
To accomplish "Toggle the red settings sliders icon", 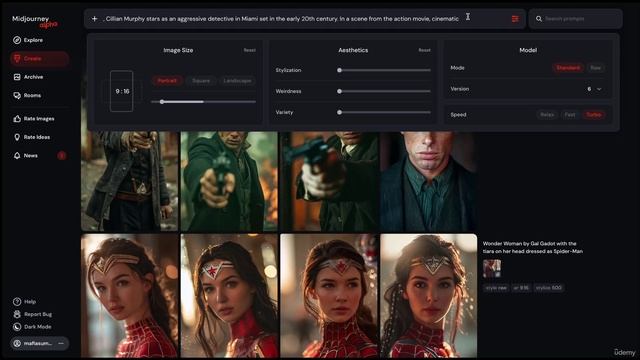I will coord(515,19).
